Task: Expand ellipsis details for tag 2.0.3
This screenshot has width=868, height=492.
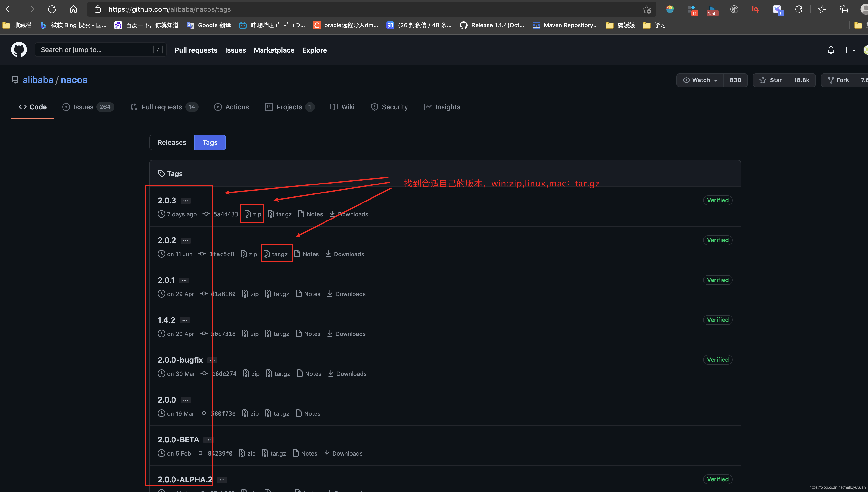Action: coord(185,201)
